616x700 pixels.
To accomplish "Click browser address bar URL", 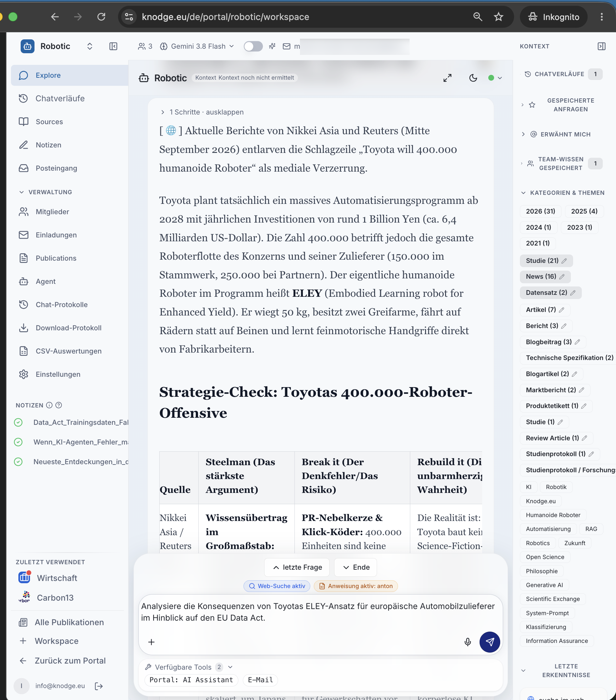I will (225, 17).
